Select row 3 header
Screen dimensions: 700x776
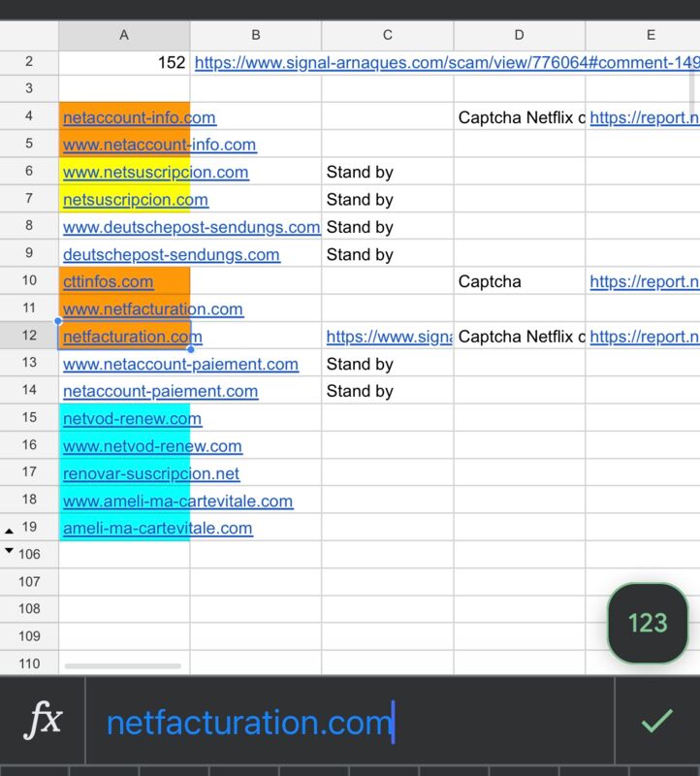[x=29, y=88]
